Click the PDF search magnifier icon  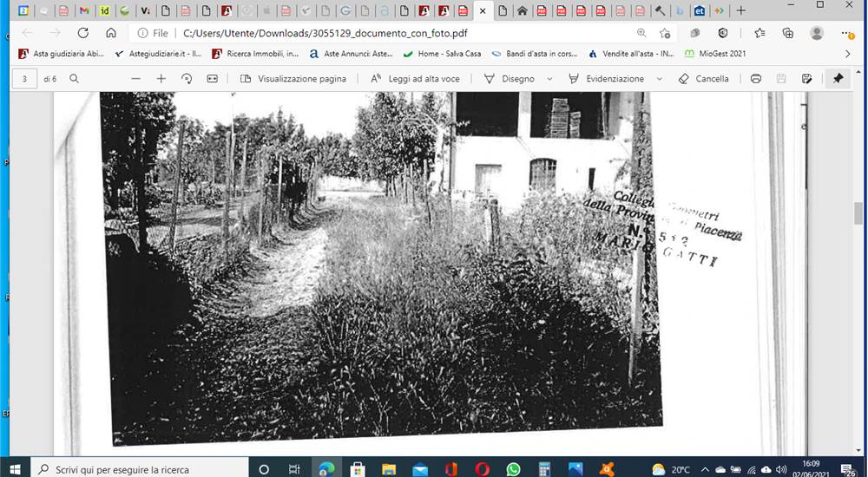74,79
